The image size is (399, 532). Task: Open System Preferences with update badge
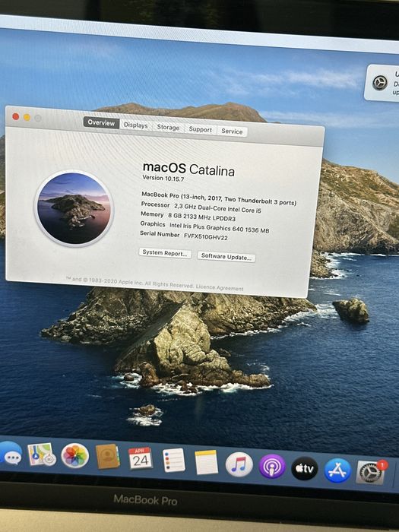(x=371, y=472)
